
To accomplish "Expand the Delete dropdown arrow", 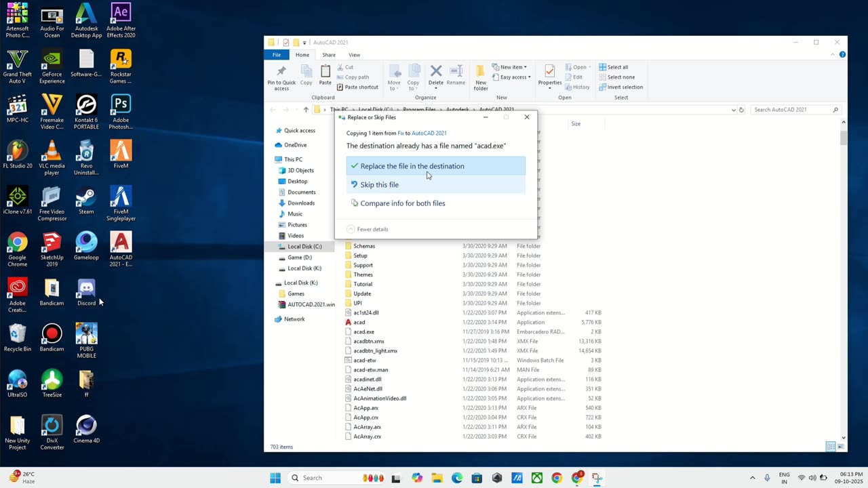I will pyautogui.click(x=436, y=89).
